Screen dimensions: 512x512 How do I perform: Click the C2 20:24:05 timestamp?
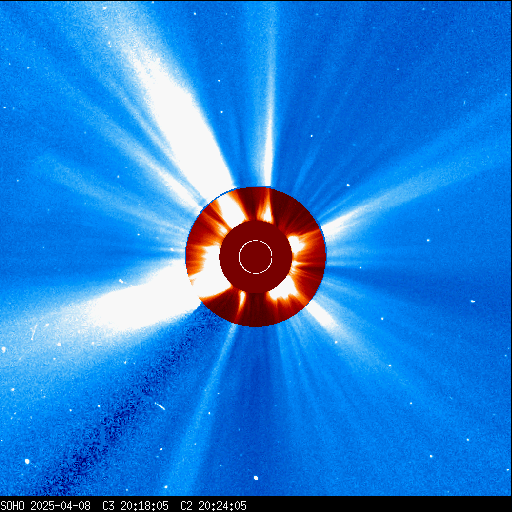tap(213, 506)
